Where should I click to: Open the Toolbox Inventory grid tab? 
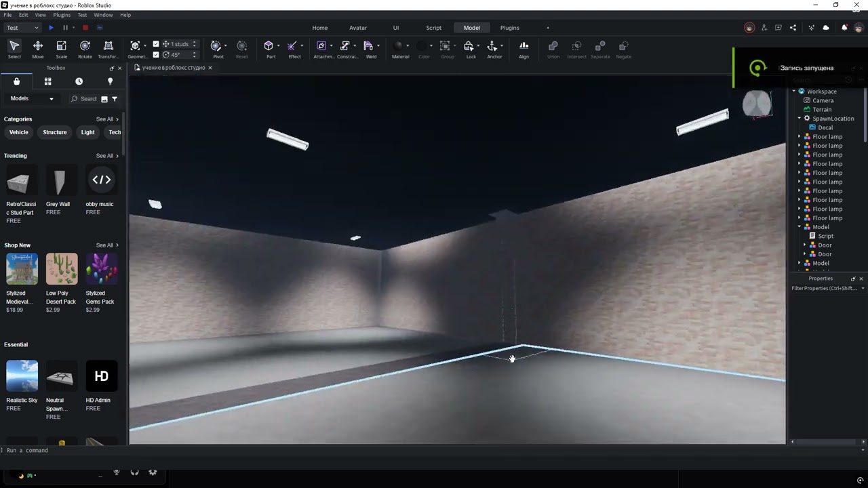[x=48, y=81]
